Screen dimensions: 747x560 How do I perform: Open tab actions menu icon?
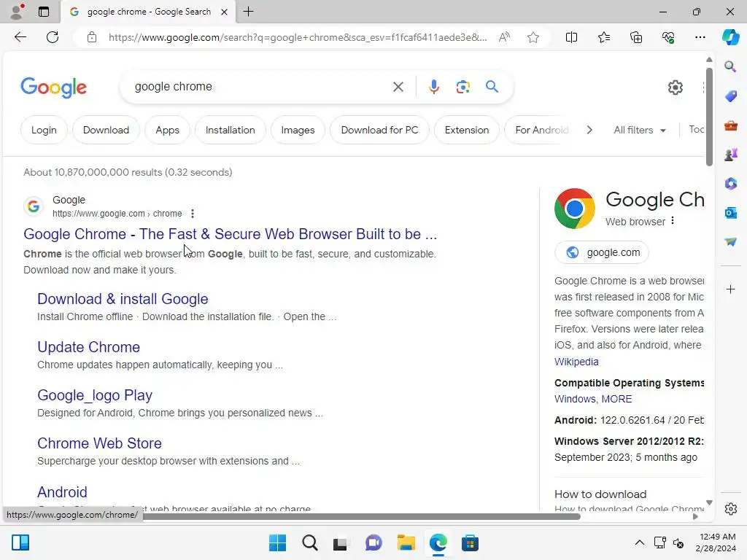[x=44, y=12]
